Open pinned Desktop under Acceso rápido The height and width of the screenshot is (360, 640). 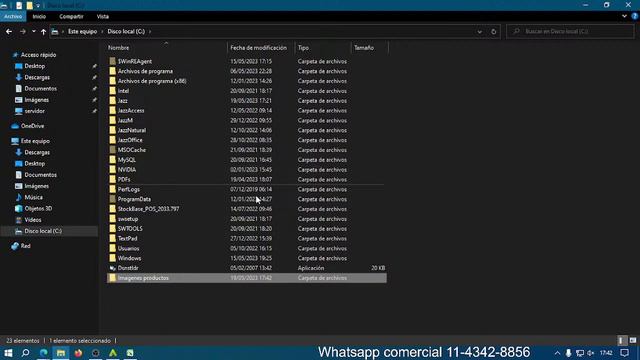tap(35, 66)
